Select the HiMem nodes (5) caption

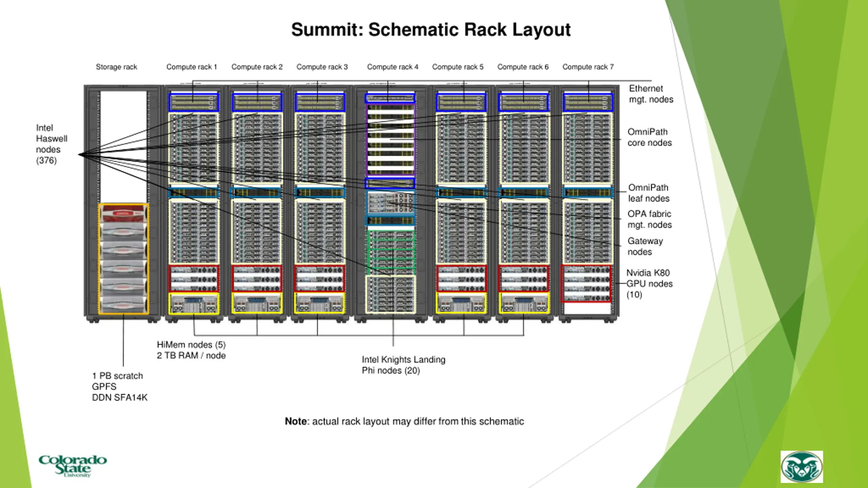click(x=191, y=350)
